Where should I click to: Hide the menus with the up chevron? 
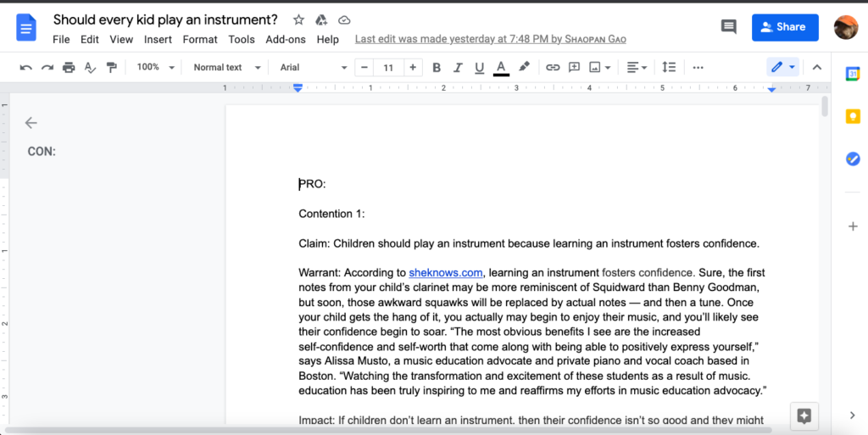[817, 68]
